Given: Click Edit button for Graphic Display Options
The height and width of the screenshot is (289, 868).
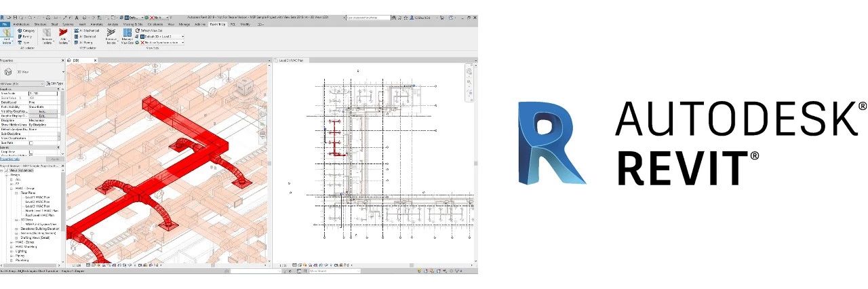Looking at the screenshot, I should 42,116.
